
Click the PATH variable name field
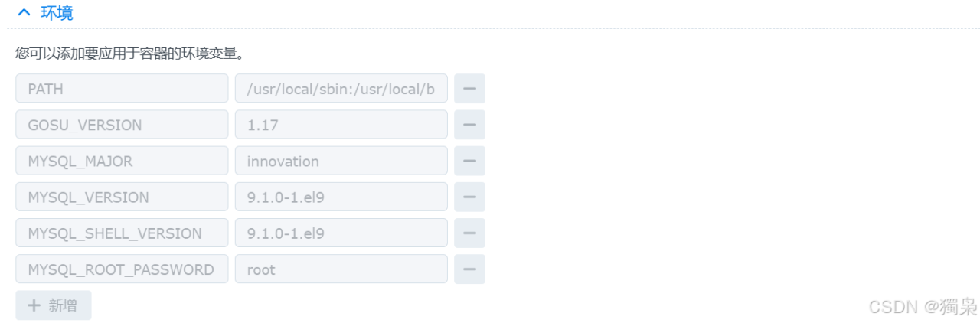pos(122,89)
